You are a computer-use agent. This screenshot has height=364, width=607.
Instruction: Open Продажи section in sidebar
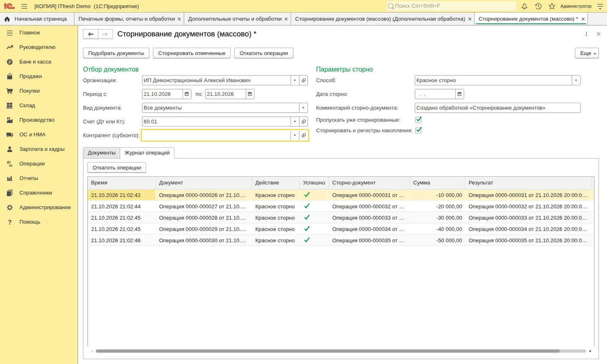[30, 76]
